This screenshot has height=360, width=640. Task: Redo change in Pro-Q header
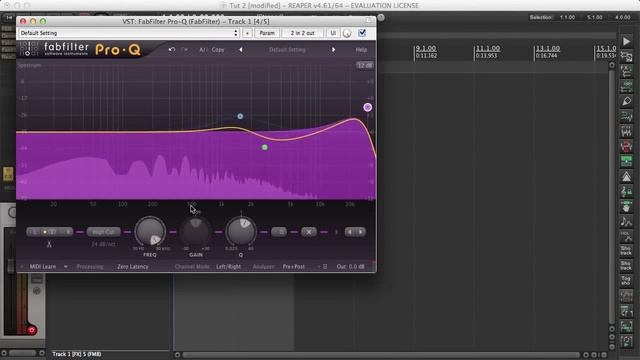click(x=184, y=50)
